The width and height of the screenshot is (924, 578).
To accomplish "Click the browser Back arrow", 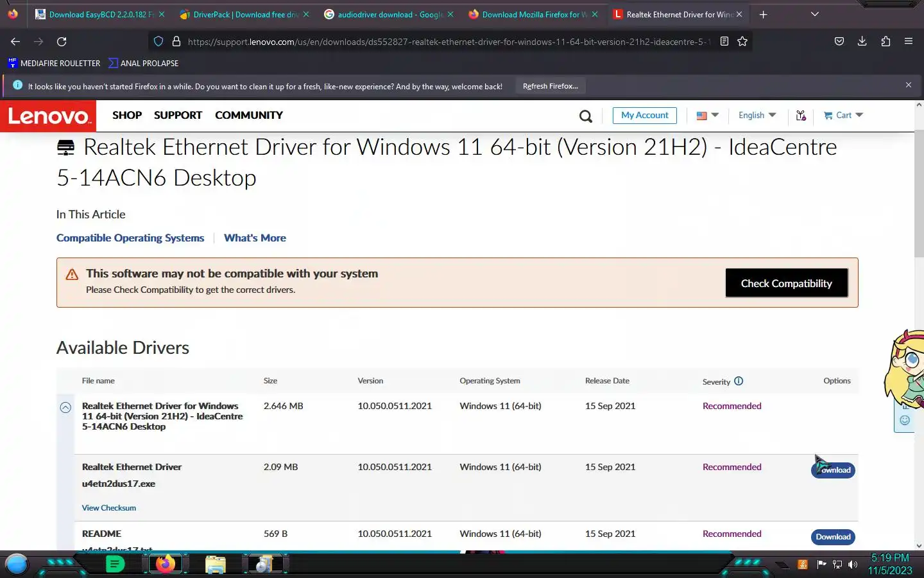I will click(15, 42).
